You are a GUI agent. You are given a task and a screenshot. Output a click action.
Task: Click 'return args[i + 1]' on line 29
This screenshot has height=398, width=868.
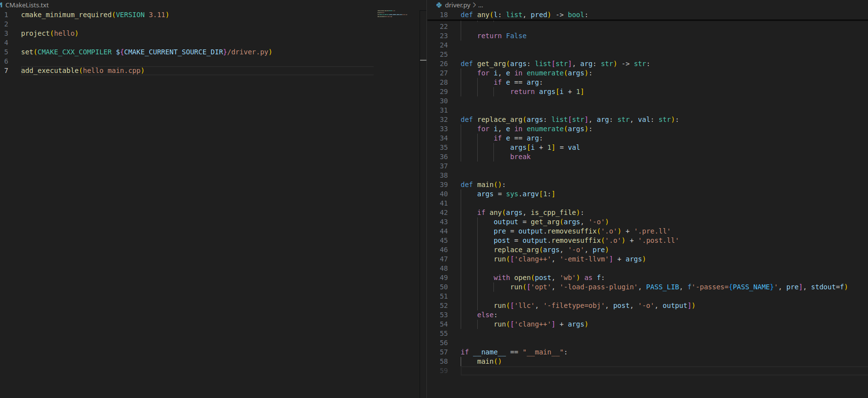click(547, 92)
